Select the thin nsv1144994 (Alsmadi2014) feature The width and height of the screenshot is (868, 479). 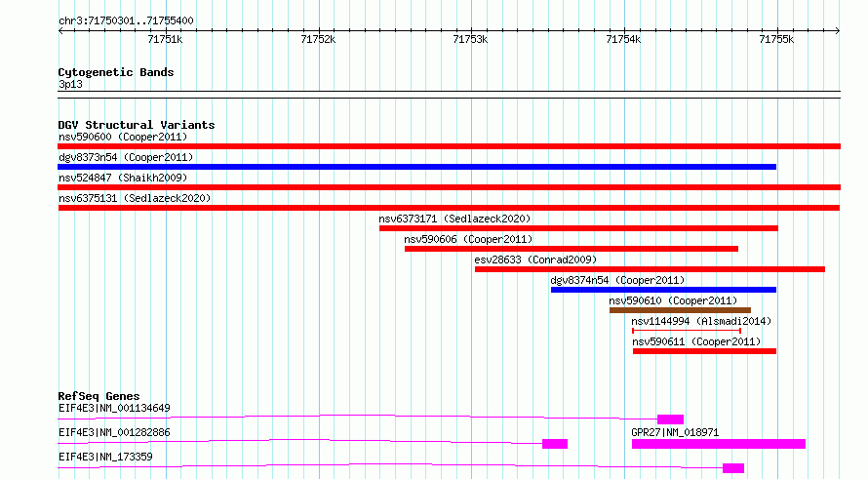coord(687,331)
